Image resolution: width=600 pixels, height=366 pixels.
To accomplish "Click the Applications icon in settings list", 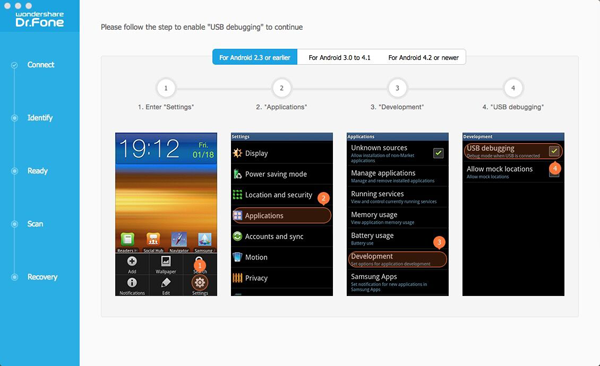I will click(237, 216).
